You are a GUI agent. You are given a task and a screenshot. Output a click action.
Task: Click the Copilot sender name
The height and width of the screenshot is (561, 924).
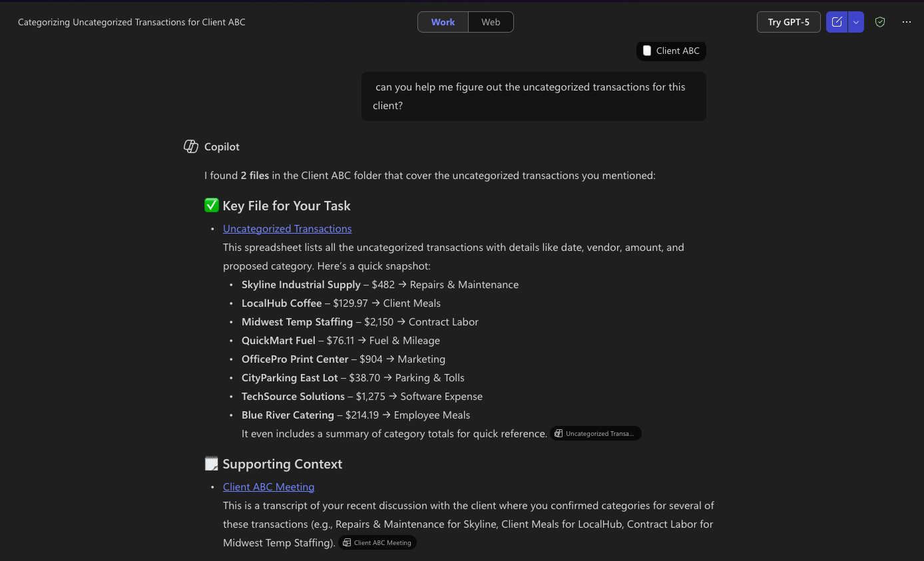[222, 146]
